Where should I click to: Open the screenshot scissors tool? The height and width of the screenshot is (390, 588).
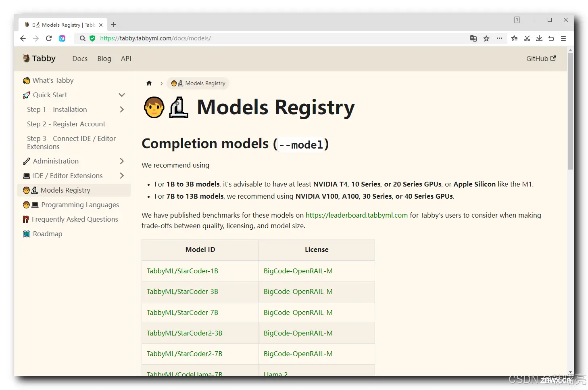[527, 38]
